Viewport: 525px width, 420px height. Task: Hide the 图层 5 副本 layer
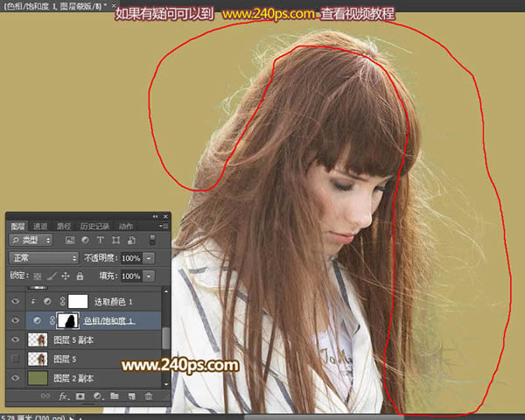[x=14, y=339]
